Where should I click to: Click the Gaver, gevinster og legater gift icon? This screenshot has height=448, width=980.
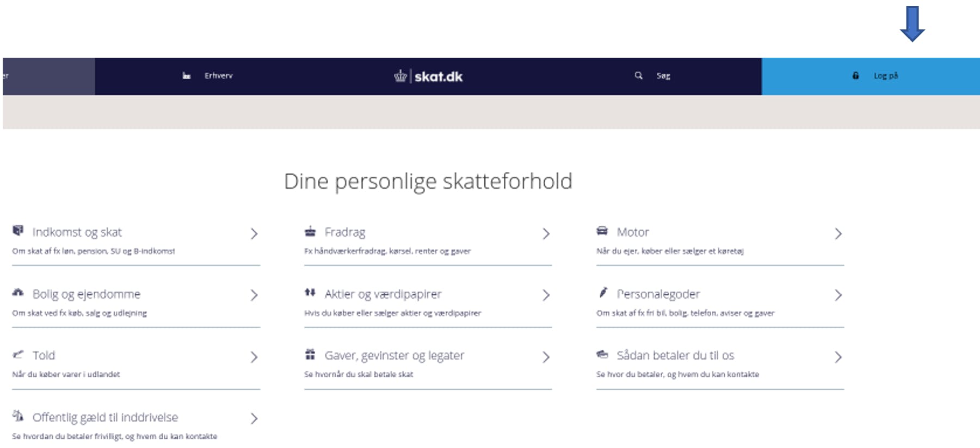coord(310,354)
